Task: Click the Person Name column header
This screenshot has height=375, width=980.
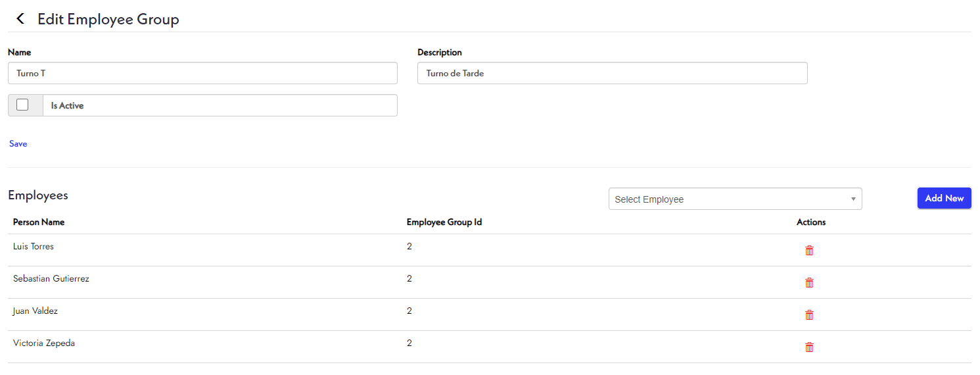Action: click(39, 222)
